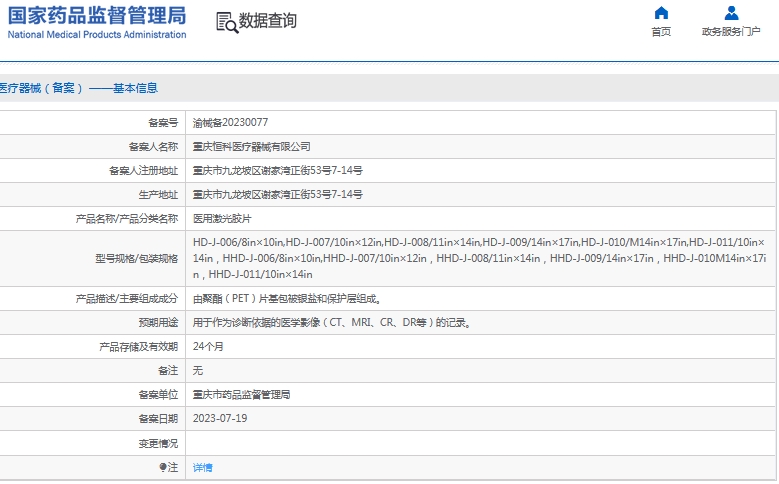Click the 备案号 label

tap(163, 123)
